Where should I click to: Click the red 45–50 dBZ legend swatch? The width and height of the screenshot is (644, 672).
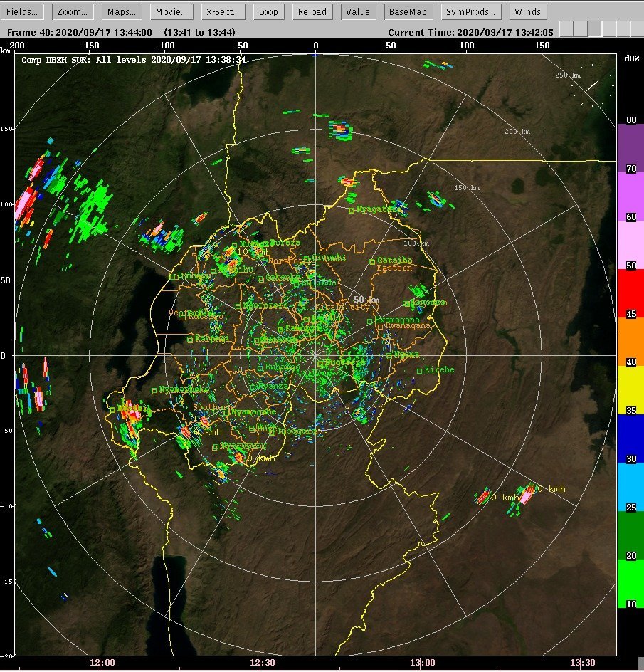click(x=630, y=293)
